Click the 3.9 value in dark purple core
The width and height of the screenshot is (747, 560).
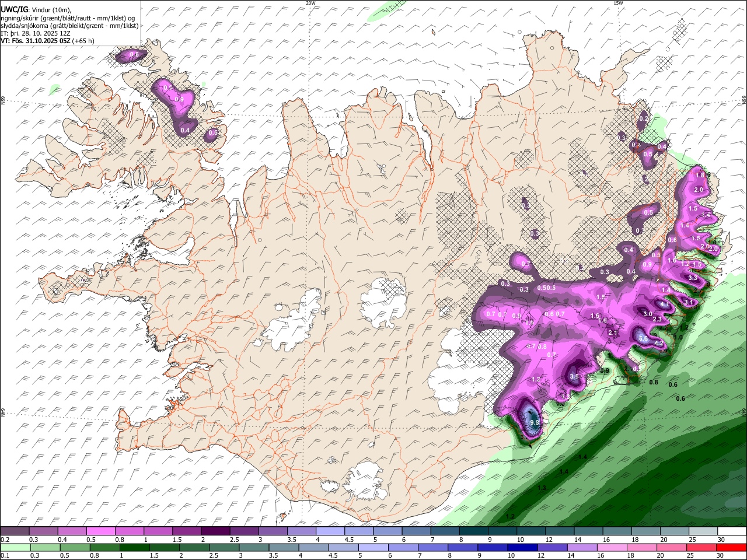[574, 377]
